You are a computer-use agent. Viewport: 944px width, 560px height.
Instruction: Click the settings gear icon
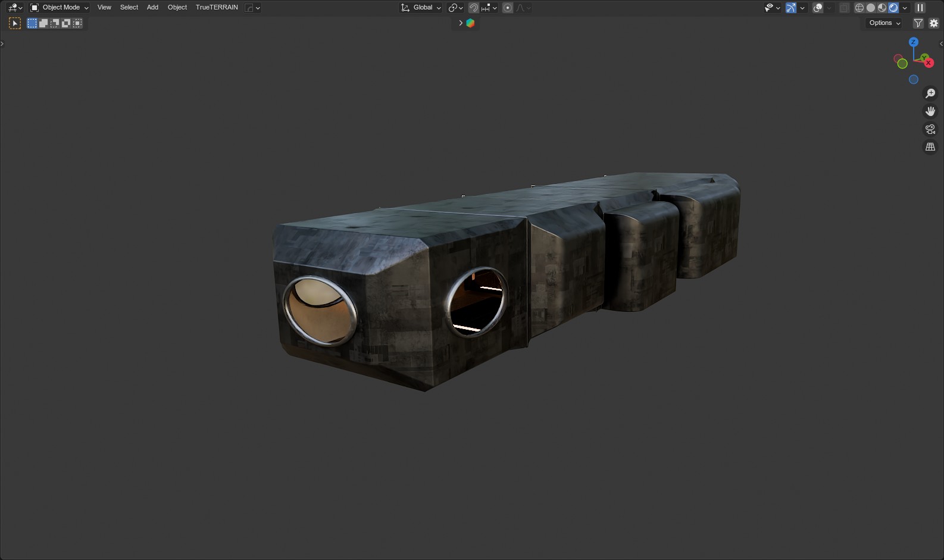click(x=934, y=23)
